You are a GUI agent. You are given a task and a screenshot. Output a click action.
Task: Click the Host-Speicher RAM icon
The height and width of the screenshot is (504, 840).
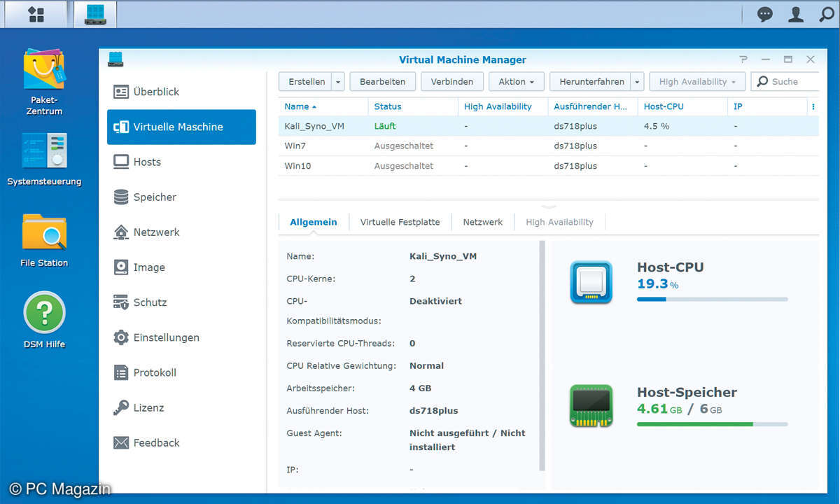click(591, 406)
